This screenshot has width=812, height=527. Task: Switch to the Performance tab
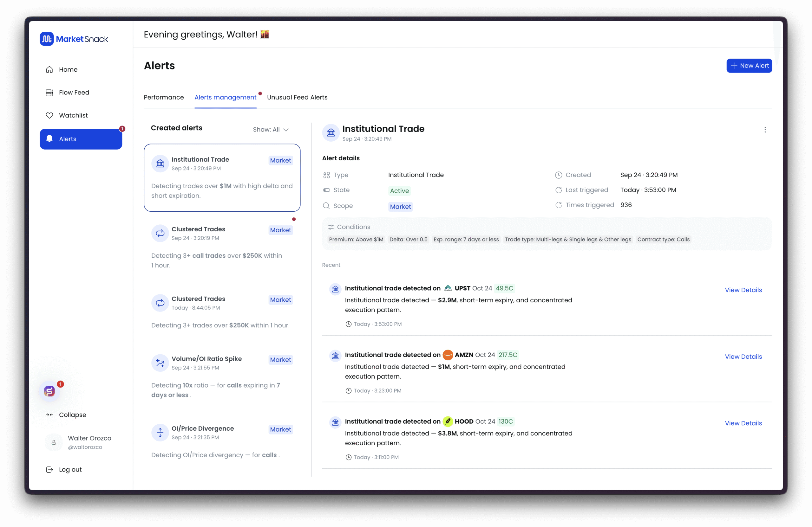pyautogui.click(x=164, y=98)
